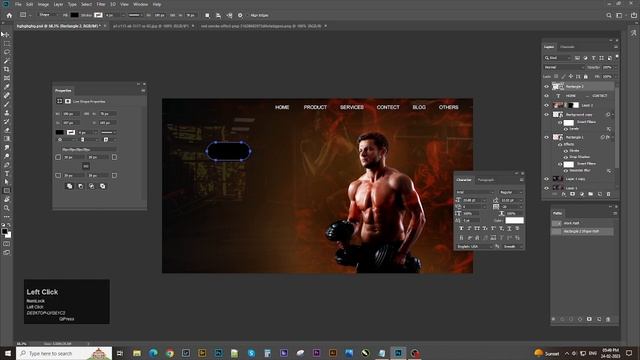Open the search icon at top right
This screenshot has height=360, width=640.
pyautogui.click(x=609, y=15)
